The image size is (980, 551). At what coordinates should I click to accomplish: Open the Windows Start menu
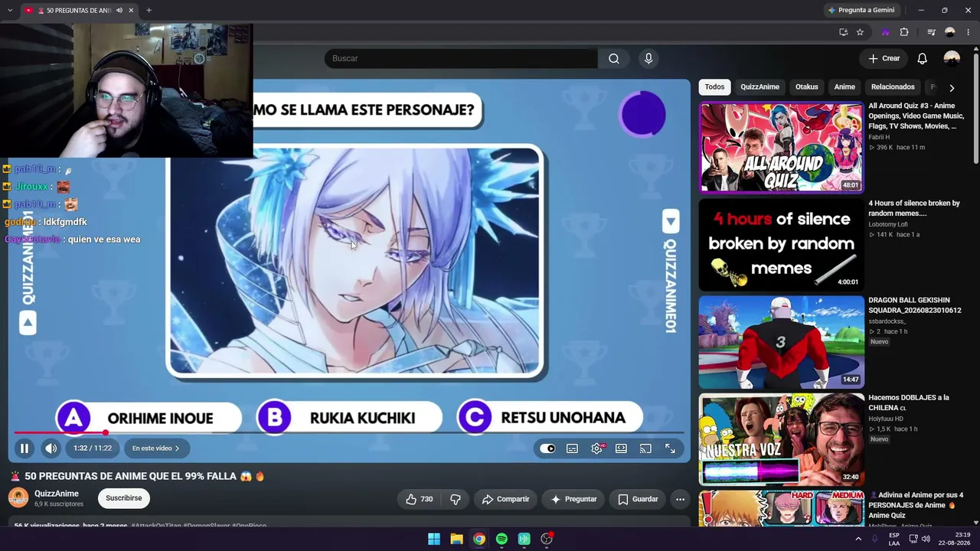coord(434,539)
